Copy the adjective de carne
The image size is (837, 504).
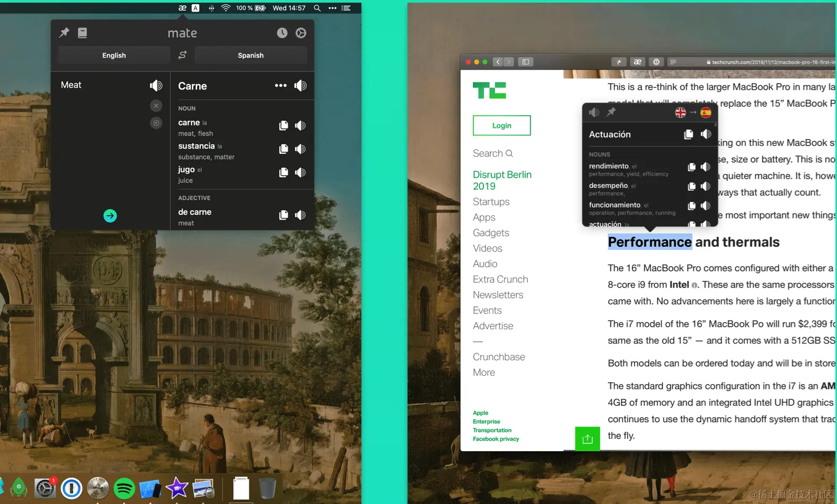point(284,215)
